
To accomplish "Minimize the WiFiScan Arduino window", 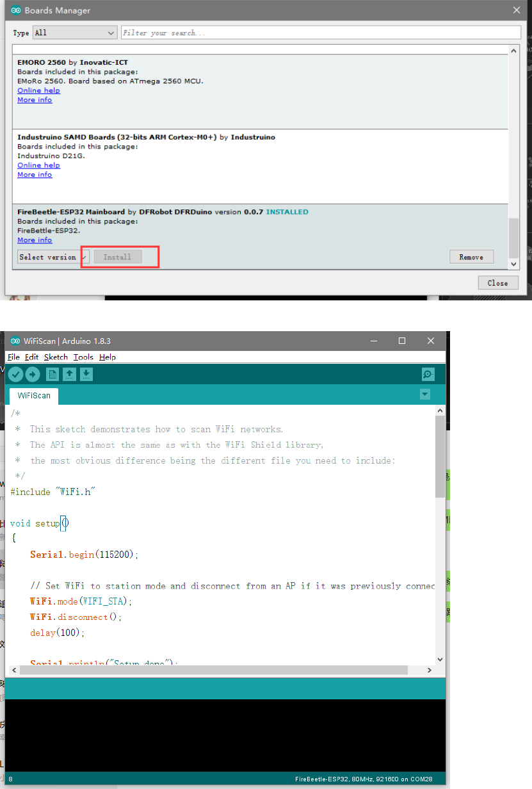I will point(373,341).
